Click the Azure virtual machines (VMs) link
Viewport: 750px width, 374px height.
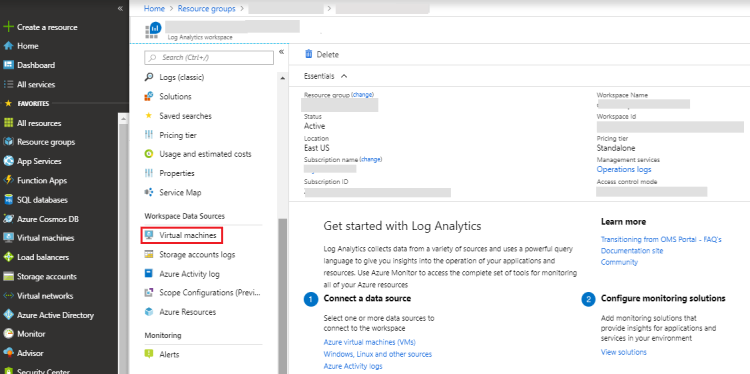[370, 342]
